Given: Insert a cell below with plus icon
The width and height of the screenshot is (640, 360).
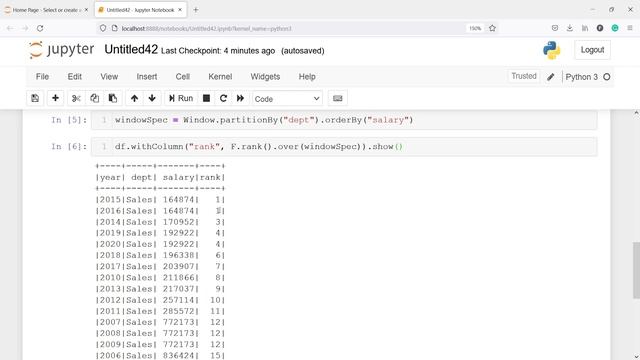Looking at the screenshot, I should (x=55, y=98).
